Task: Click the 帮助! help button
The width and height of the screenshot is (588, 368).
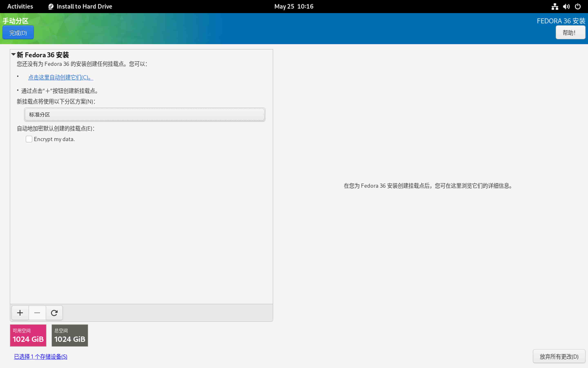Action: (570, 33)
